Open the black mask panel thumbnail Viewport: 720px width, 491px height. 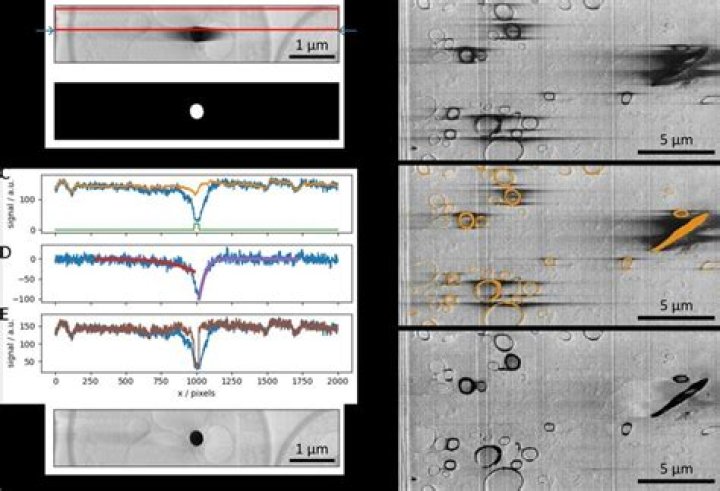[197, 111]
